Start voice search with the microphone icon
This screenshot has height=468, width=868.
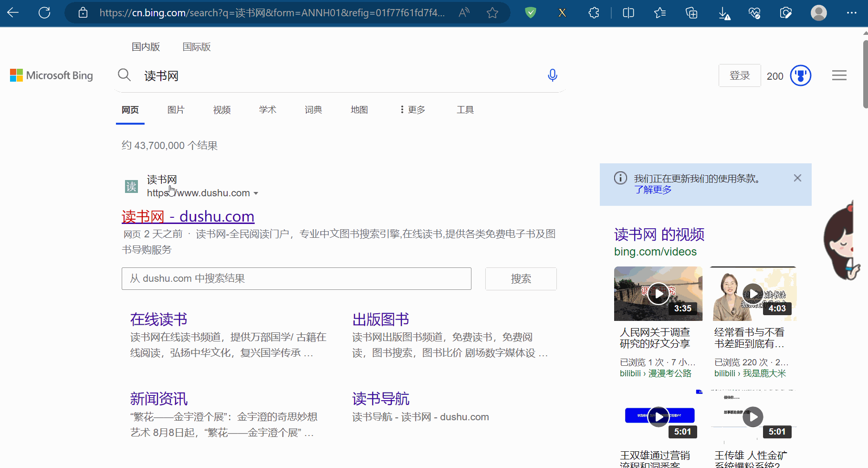click(x=553, y=75)
